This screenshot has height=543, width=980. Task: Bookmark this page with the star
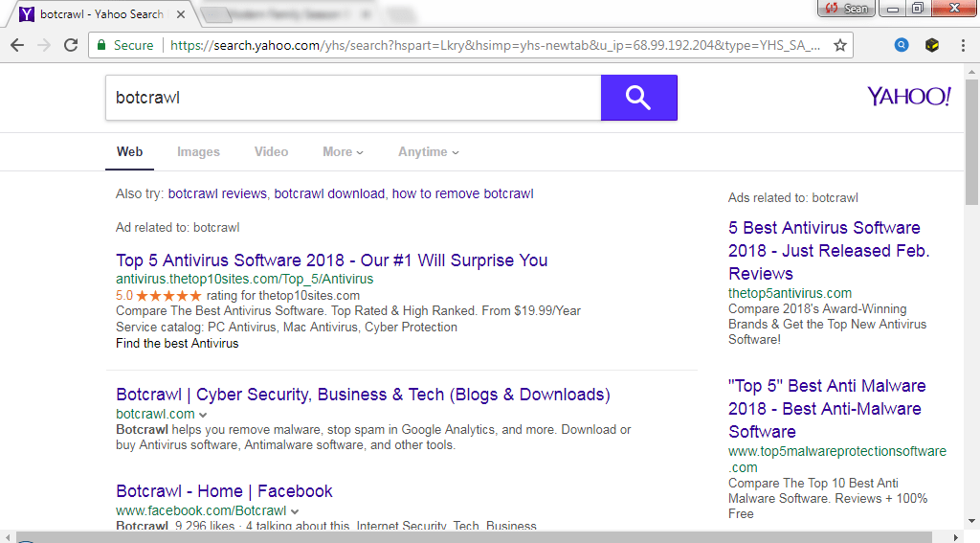[x=840, y=45]
